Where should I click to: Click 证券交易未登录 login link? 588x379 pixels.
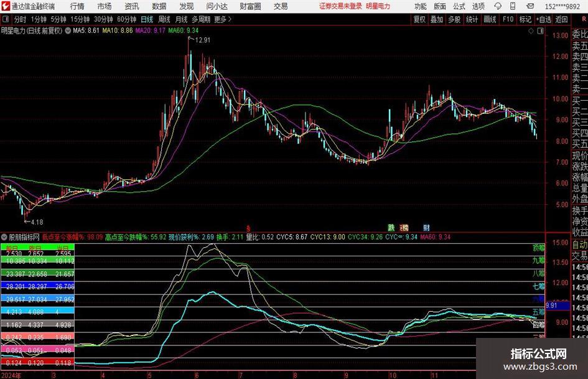tap(340, 6)
